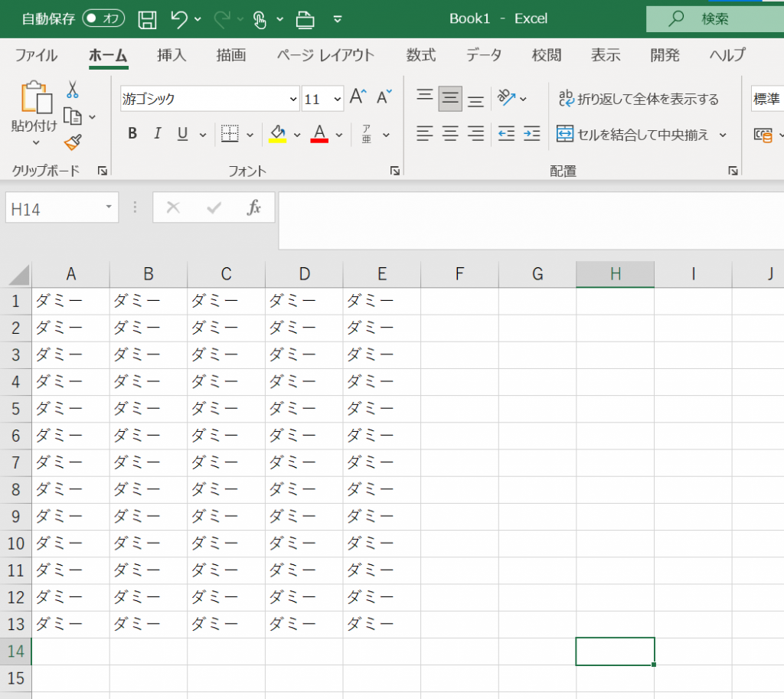Select the Format Painter brush icon
The image size is (784, 699).
73,142
